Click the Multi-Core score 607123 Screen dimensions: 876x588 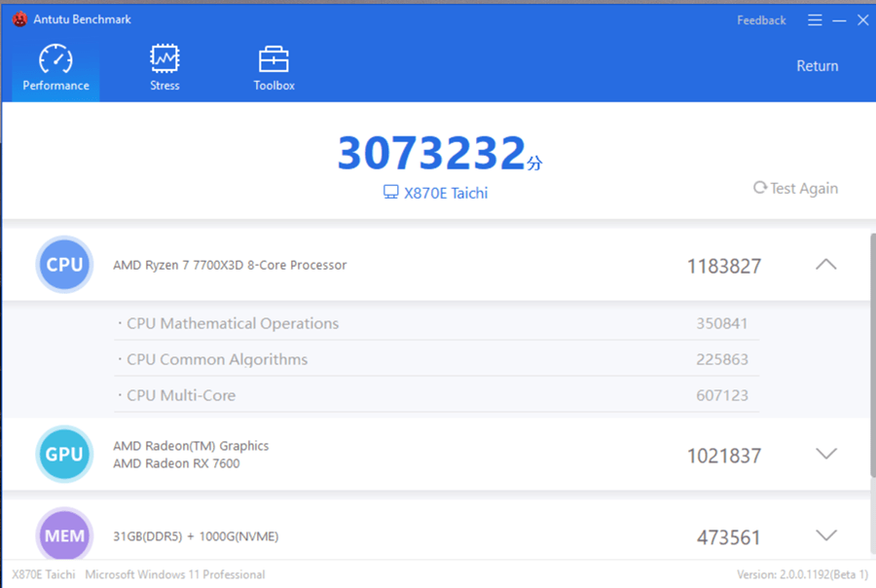pos(722,395)
